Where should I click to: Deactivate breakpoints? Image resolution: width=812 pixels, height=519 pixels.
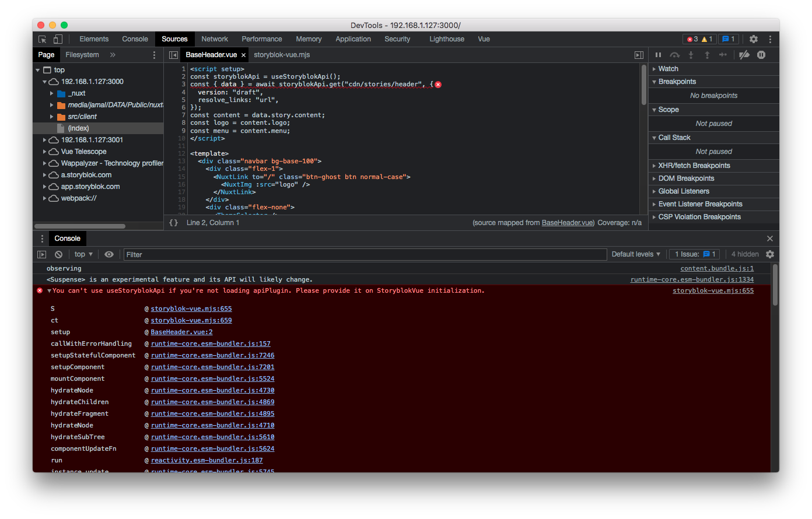coord(744,55)
